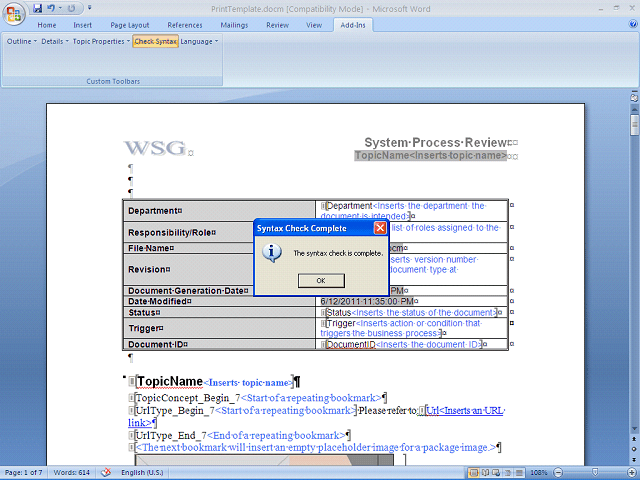Screen dimensions: 640x480
Task: Click the scrollbar up arrow
Action: pos(634,109)
